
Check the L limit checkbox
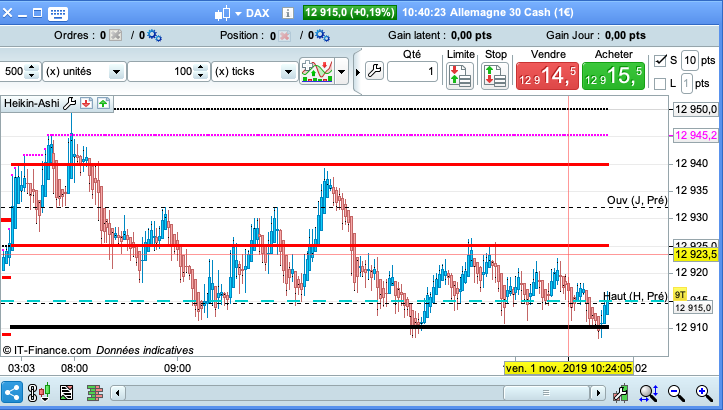click(660, 83)
